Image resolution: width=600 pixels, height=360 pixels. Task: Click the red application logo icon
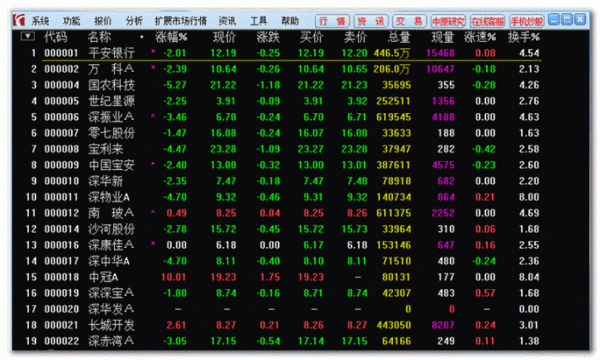pos(19,20)
